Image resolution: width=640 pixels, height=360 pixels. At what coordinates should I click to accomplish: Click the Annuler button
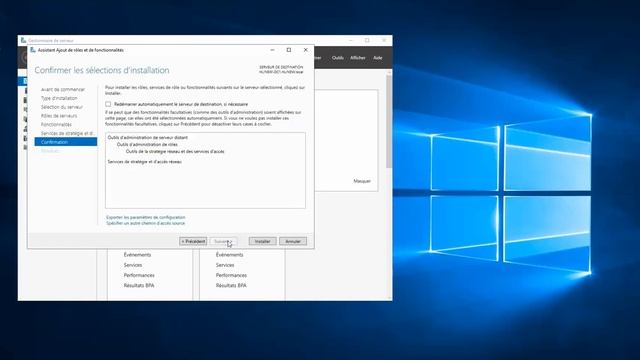(x=293, y=241)
